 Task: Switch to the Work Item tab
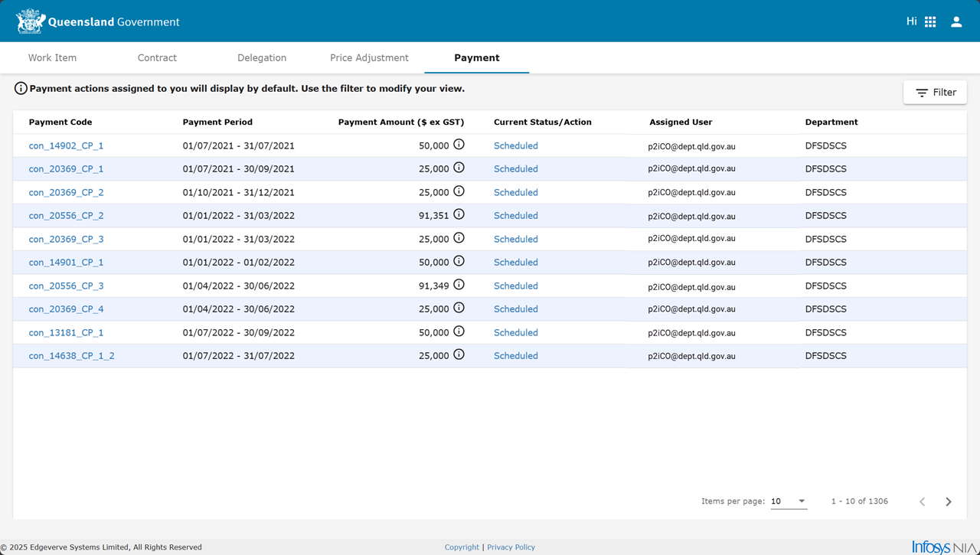tap(52, 58)
